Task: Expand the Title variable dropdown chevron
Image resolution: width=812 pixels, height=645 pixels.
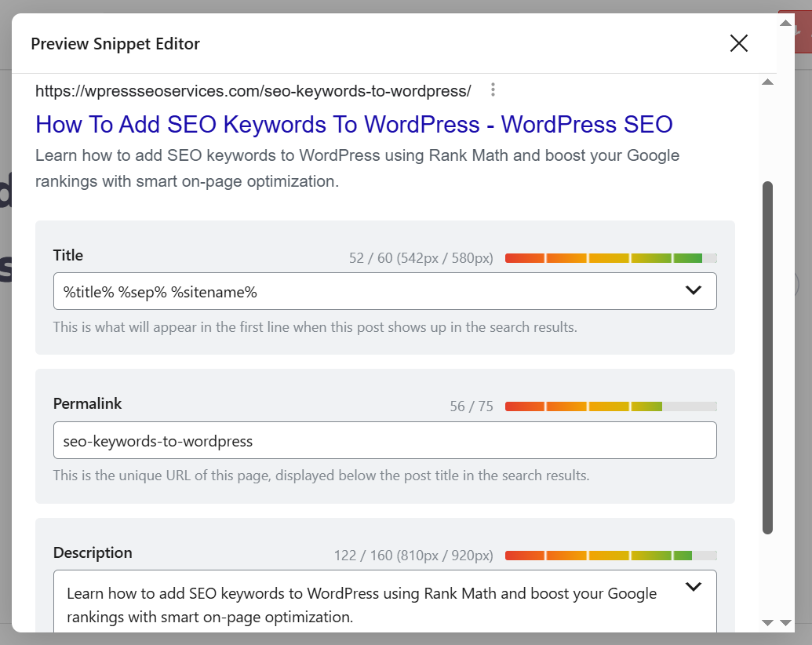Action: click(694, 290)
